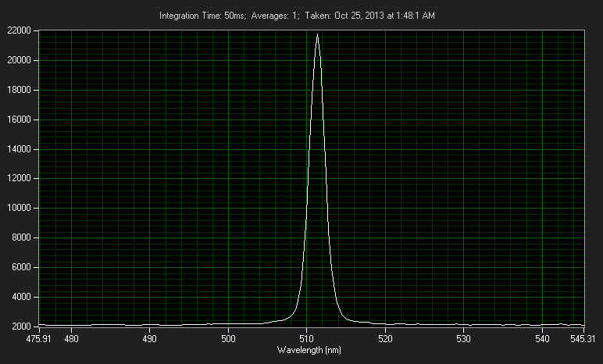Click the y-axis value 22000
603x364 pixels.
coord(20,30)
